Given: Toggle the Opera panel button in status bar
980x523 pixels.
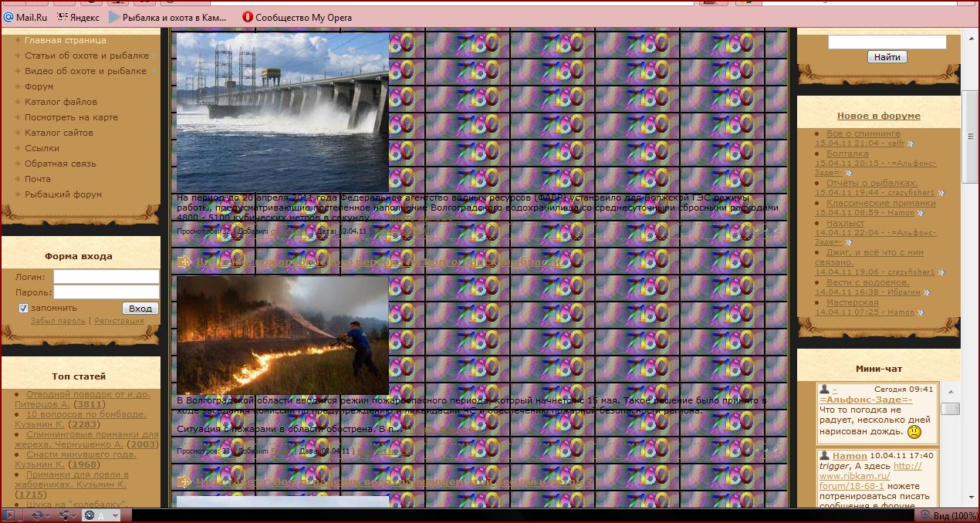Looking at the screenshot, I should (9, 515).
